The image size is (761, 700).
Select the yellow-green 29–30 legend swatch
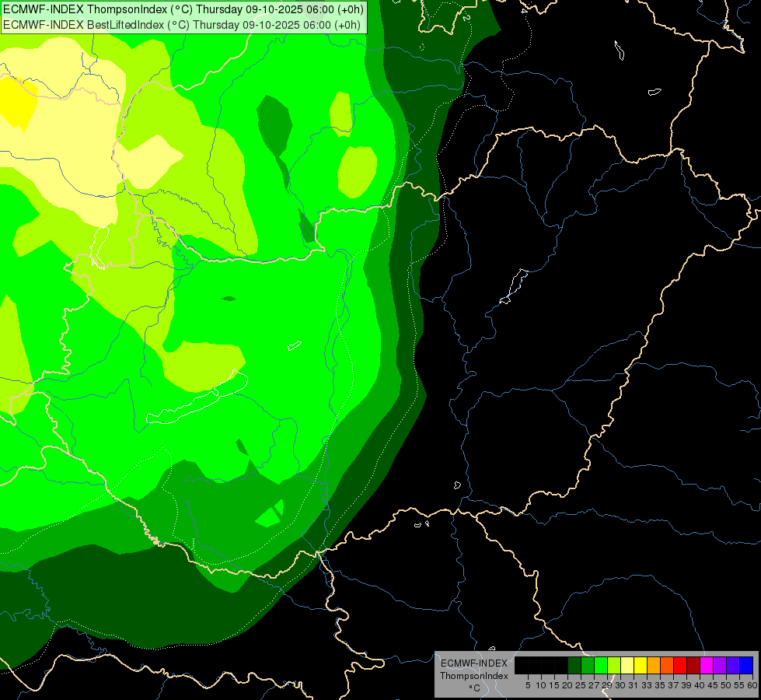pos(614,665)
